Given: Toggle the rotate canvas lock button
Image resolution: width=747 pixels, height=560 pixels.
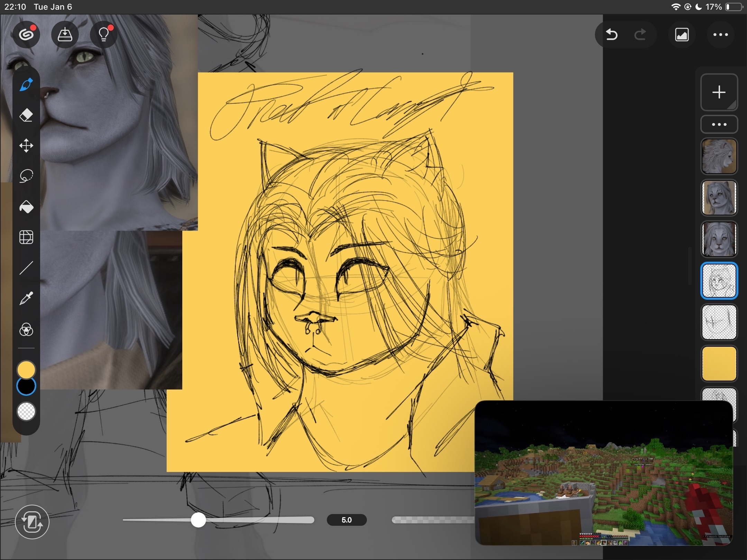Looking at the screenshot, I should pos(32,522).
